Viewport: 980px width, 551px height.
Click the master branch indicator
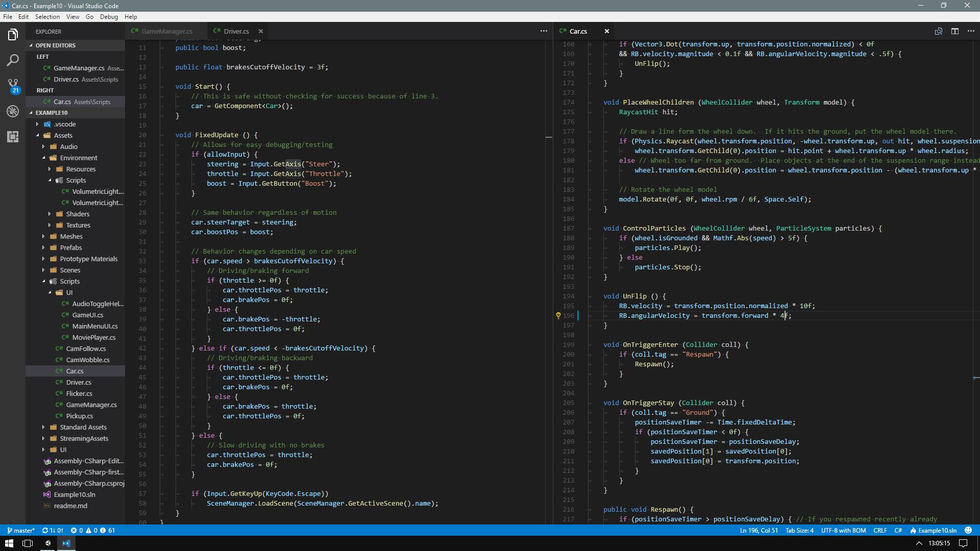pos(21,530)
